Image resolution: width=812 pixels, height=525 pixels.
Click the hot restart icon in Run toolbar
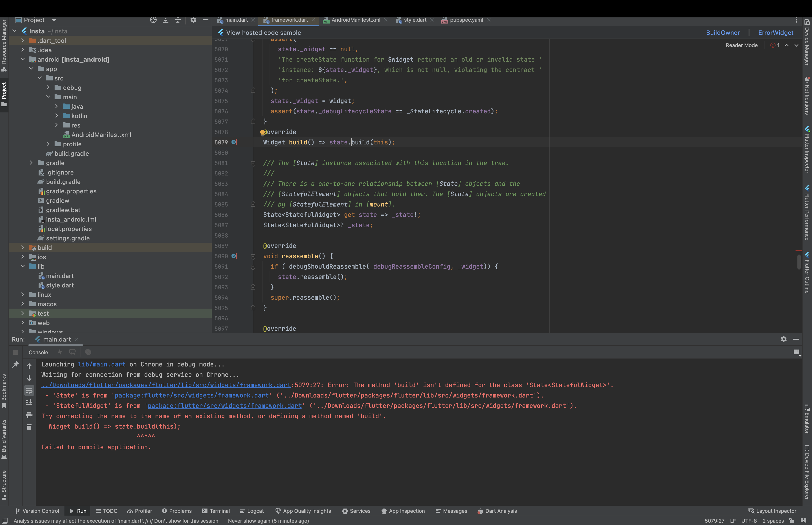tap(72, 352)
